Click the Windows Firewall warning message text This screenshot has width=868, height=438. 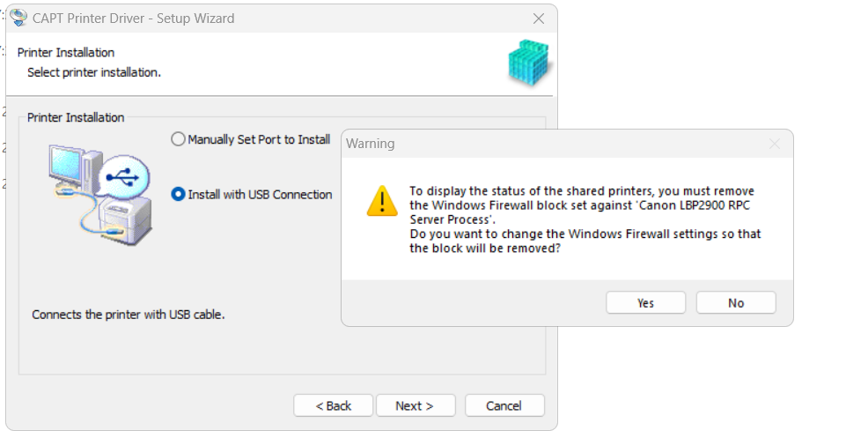click(x=585, y=219)
